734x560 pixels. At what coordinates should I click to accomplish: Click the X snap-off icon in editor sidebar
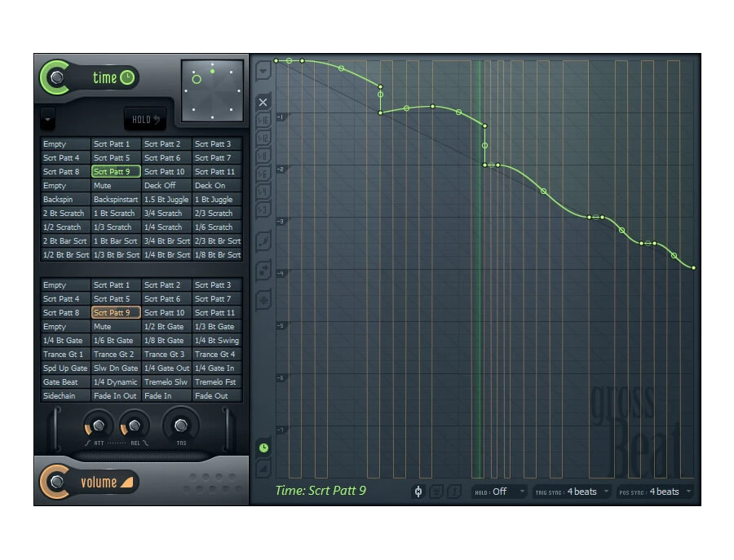click(x=263, y=103)
